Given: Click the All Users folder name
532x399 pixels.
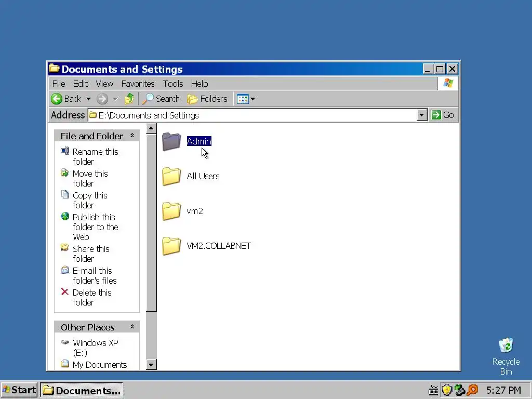Looking at the screenshot, I should pyautogui.click(x=203, y=176).
